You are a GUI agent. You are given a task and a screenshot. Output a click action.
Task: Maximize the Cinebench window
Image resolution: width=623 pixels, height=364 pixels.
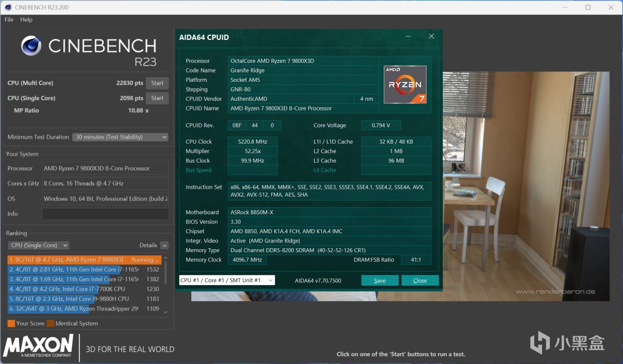coord(588,7)
